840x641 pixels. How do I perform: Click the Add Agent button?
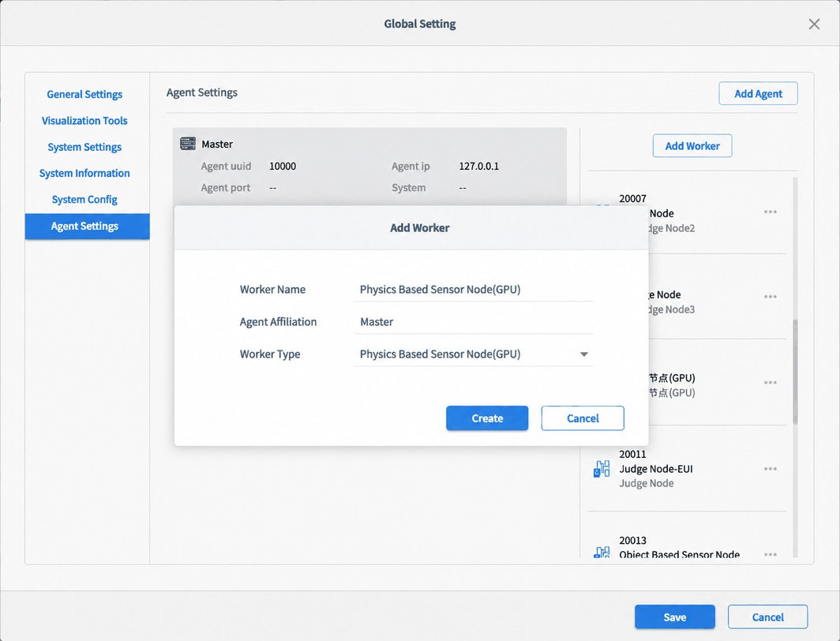(x=758, y=94)
